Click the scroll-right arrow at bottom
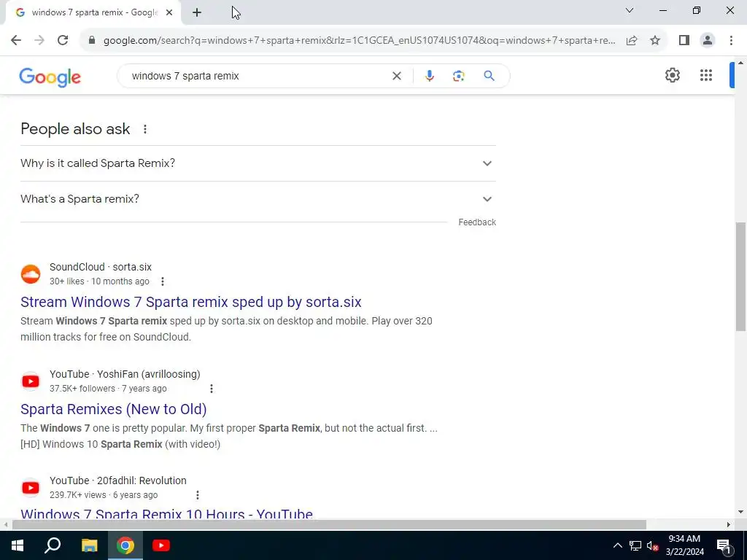Screen dimensions: 747x560 [728, 525]
